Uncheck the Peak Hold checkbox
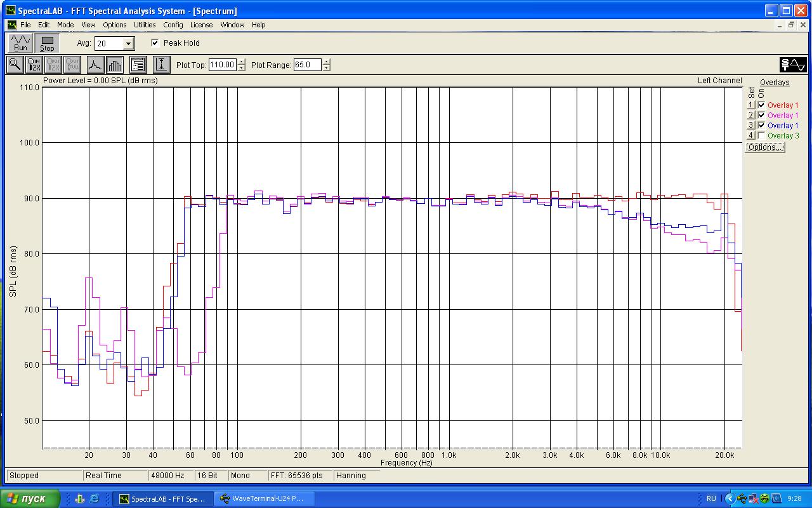812x508 pixels. tap(155, 43)
